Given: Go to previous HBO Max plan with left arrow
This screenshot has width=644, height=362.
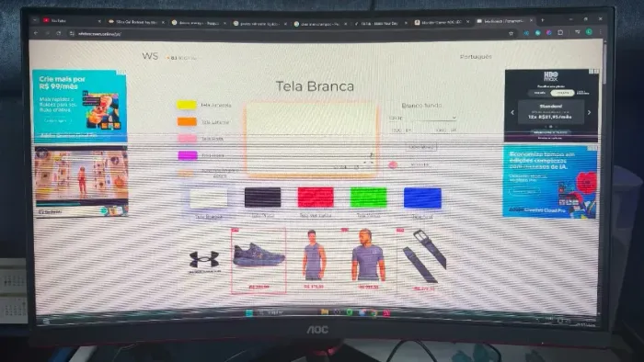Looking at the screenshot, I should (x=512, y=112).
